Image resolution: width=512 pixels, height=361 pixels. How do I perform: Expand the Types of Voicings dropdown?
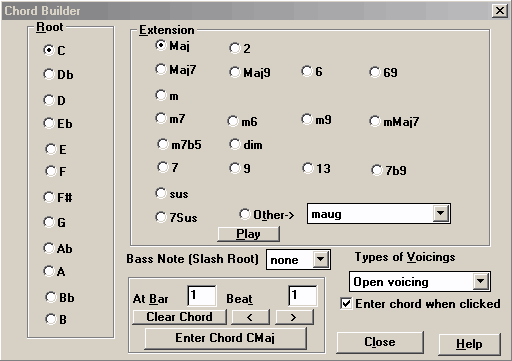click(480, 282)
